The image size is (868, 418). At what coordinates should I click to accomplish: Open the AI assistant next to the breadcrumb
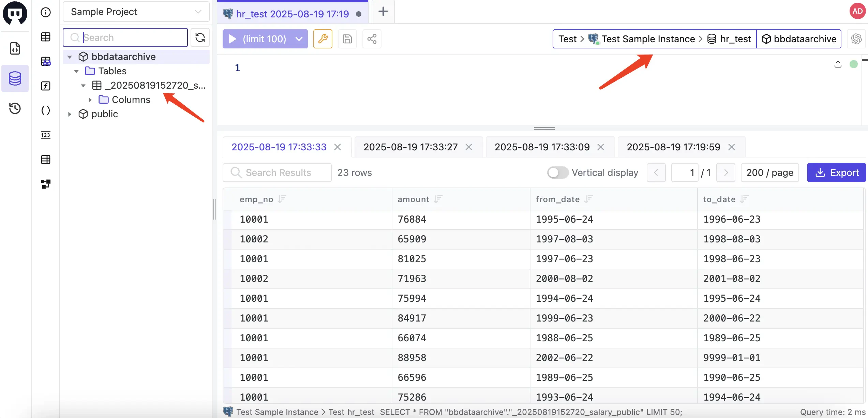(857, 39)
